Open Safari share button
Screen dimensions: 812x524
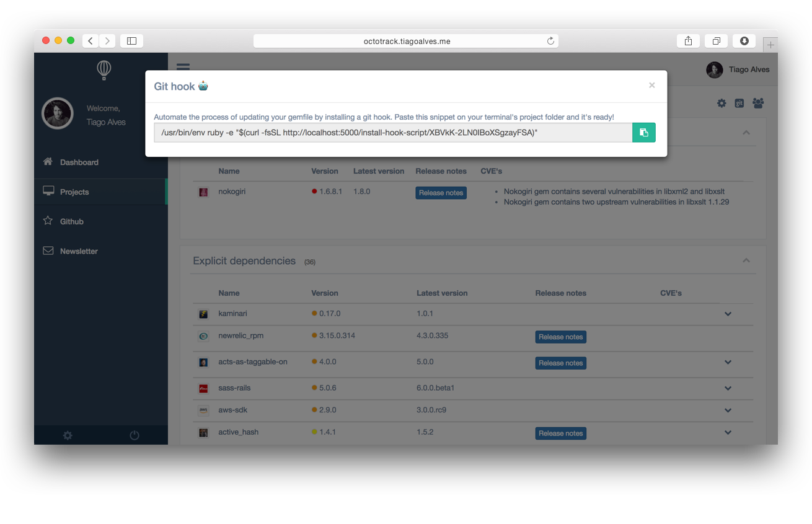(x=688, y=41)
